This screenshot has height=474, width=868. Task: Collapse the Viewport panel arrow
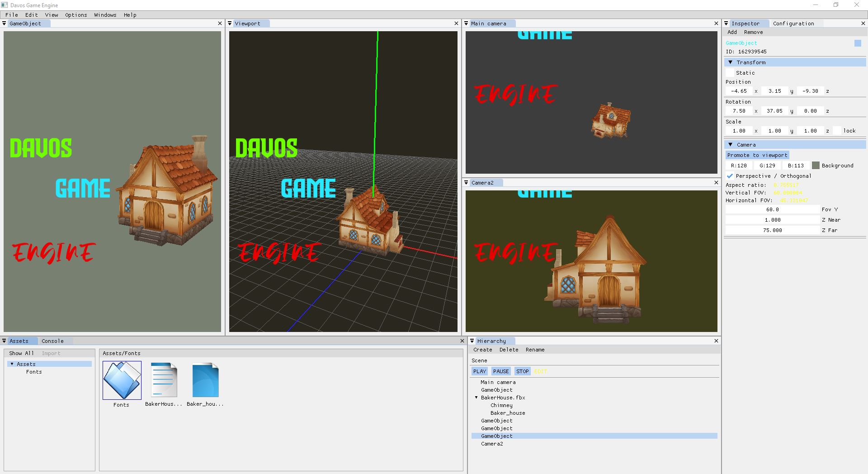230,24
